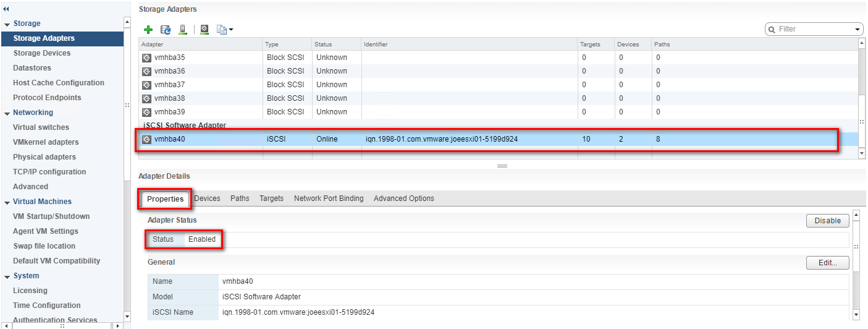Sort by the Status column header
Image resolution: width=868 pixels, height=329 pixels.
pos(337,45)
